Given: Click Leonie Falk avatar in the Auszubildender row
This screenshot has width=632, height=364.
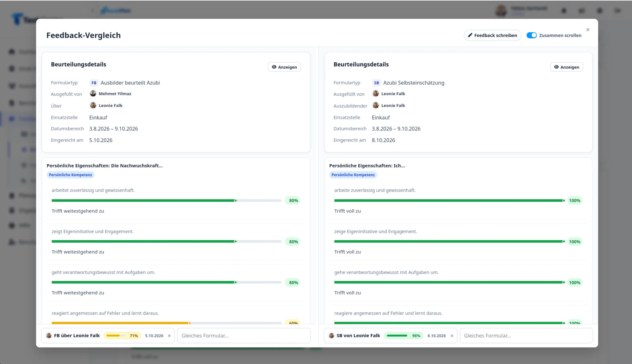Looking at the screenshot, I should pyautogui.click(x=375, y=105).
